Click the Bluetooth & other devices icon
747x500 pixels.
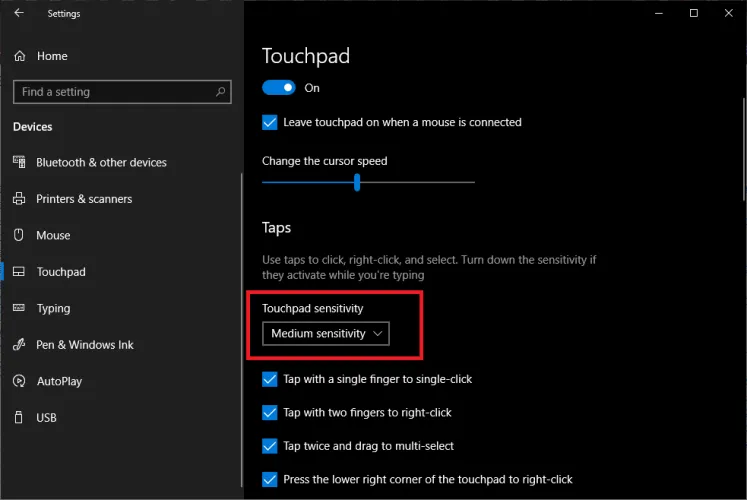[18, 162]
